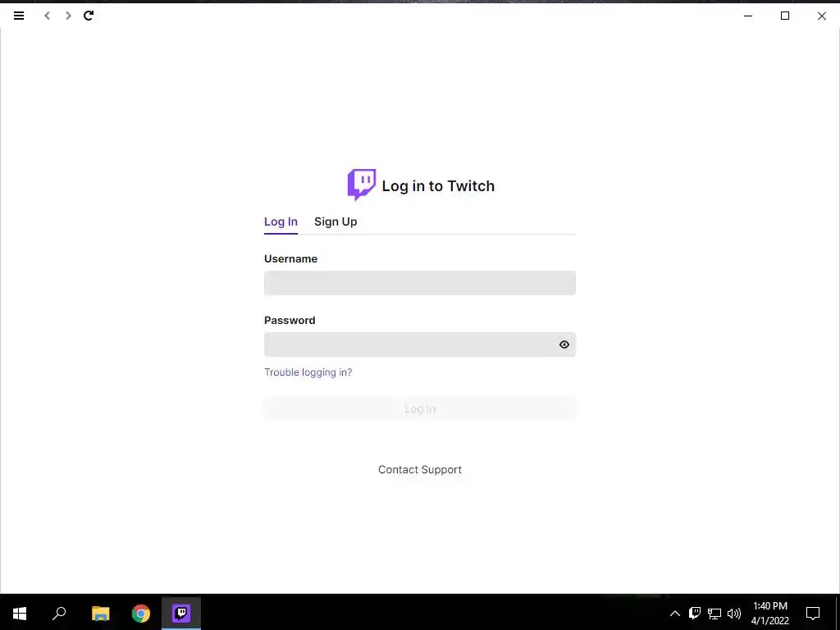The image size is (840, 630).
Task: Open network status tray icon
Action: coord(714,614)
